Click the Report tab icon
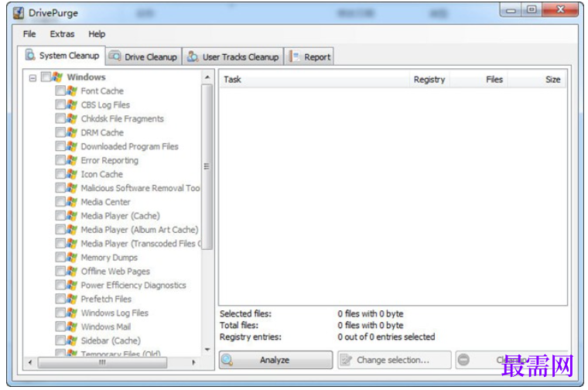Viewport: 588px width, 390px height. tap(294, 56)
